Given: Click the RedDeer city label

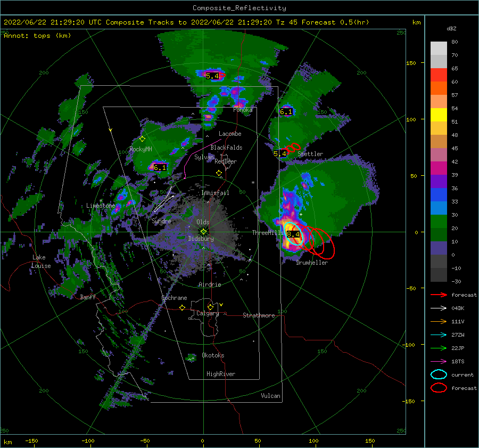Looking at the screenshot, I should (x=226, y=161).
